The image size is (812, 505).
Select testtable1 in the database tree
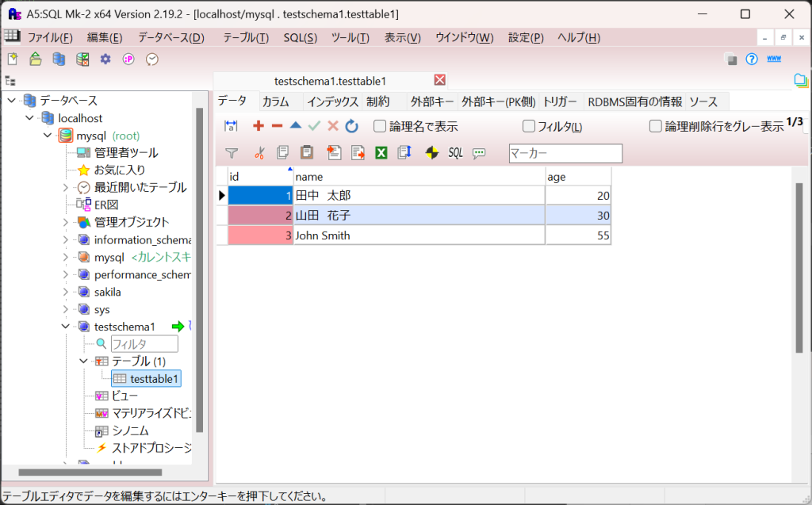(155, 379)
